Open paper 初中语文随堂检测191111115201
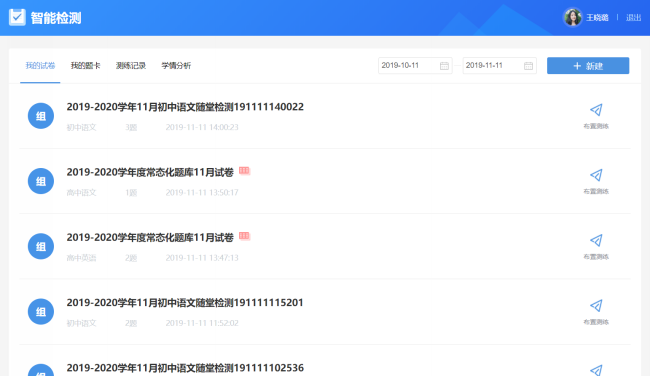 pos(185,303)
